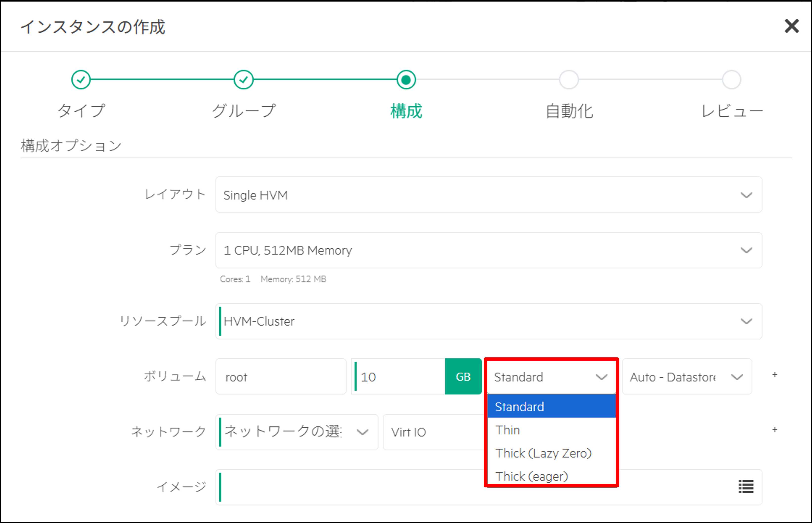
Task: Close the インスタンスの作成 dialog
Action: pyautogui.click(x=792, y=26)
